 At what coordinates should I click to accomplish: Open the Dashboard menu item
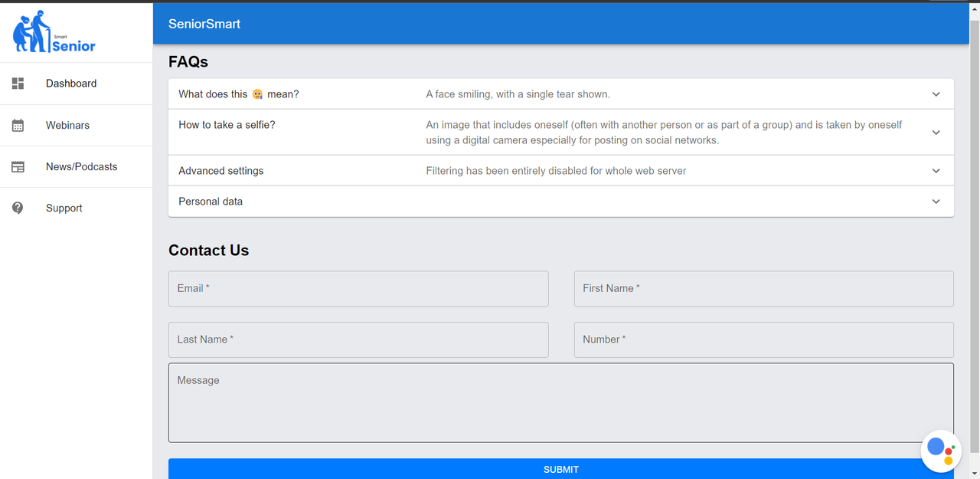coord(77,84)
